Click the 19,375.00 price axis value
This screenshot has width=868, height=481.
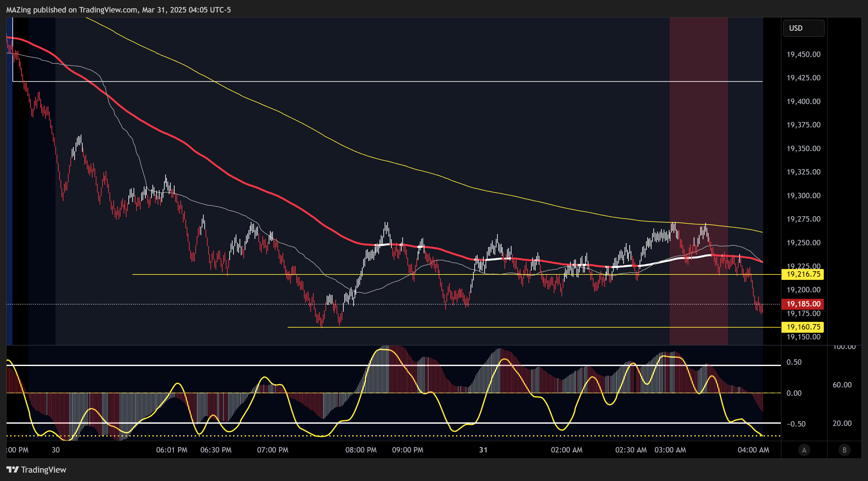(803, 125)
